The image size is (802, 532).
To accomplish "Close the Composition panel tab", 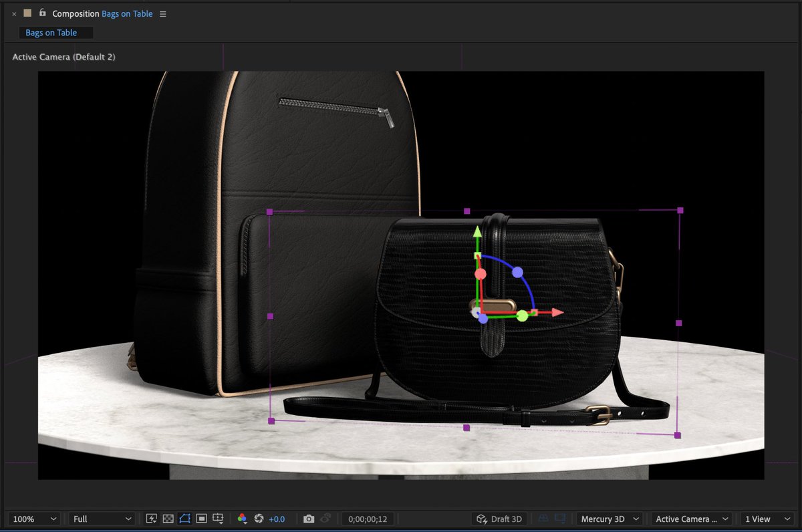I will click(14, 14).
